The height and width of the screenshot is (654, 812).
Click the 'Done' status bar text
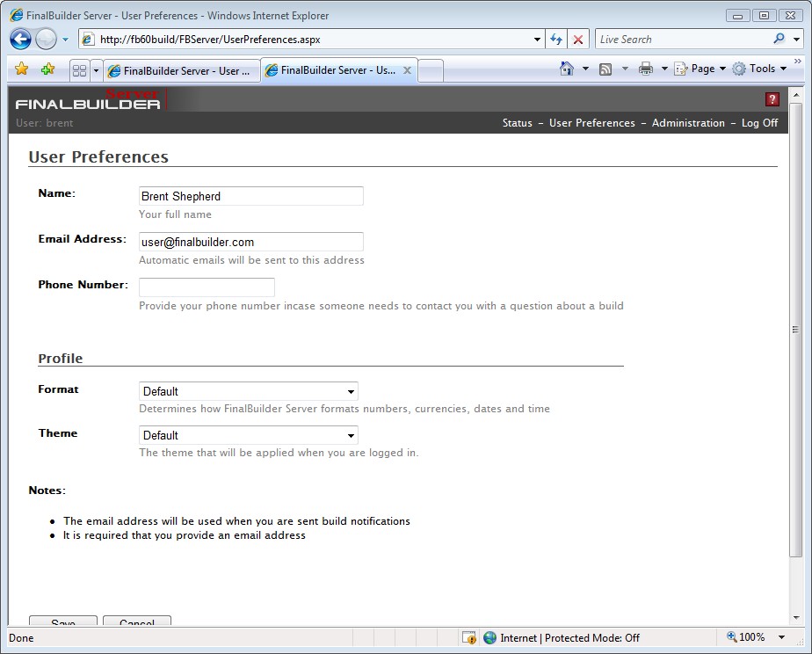point(21,638)
